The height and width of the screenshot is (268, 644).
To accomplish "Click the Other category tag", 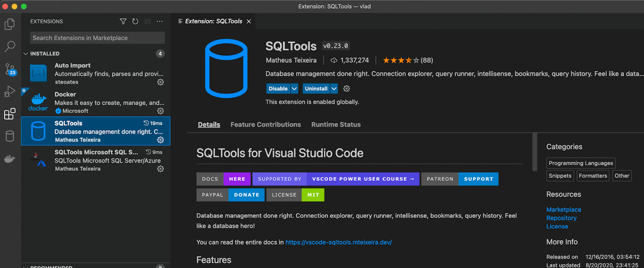I will pyautogui.click(x=622, y=176).
